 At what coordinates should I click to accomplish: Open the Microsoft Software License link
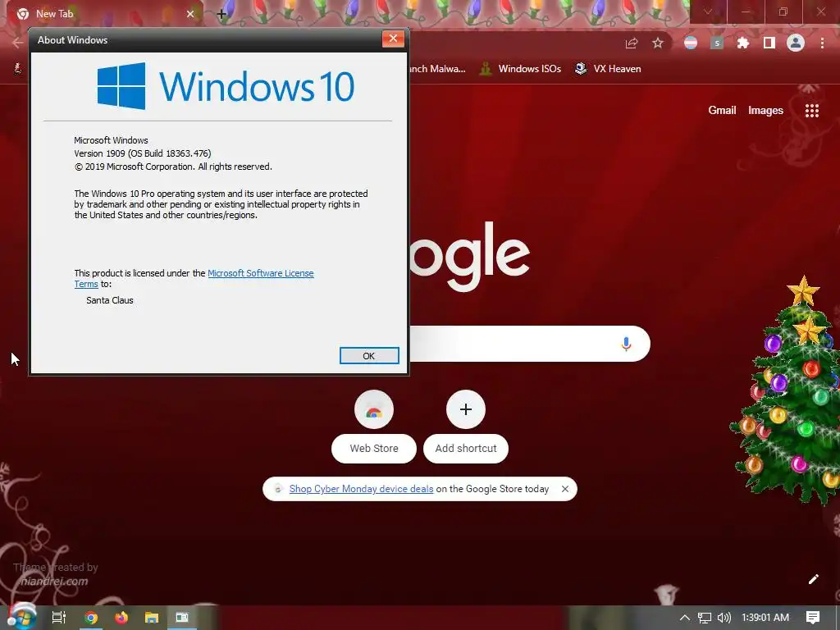point(260,273)
